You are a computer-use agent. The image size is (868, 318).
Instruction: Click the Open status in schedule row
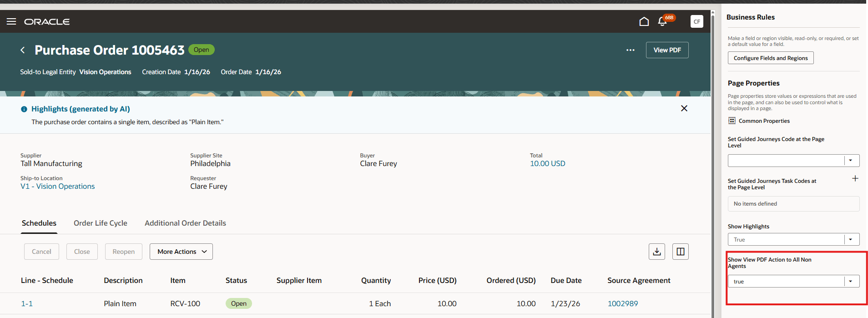tap(238, 303)
